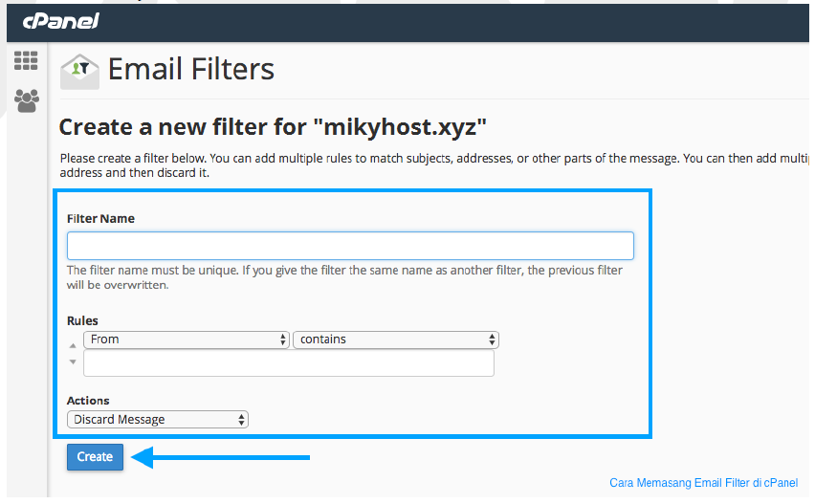Move rule up with the up arrow
Image resolution: width=815 pixels, height=504 pixels.
click(73, 345)
